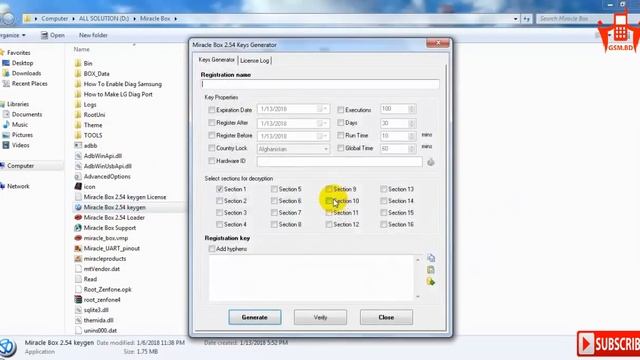Sort files by the Name column header
This screenshot has width=640, height=360.
(x=82, y=49)
